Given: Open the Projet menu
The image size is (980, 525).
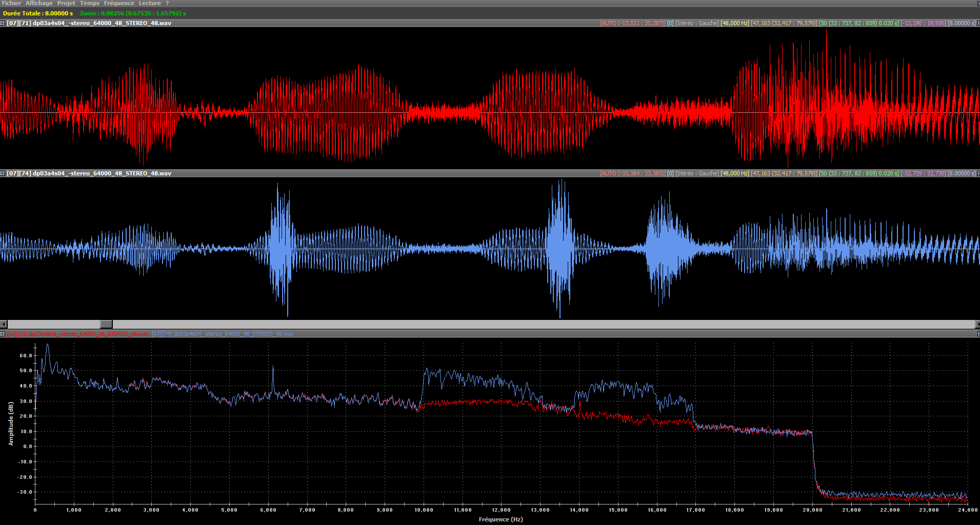Looking at the screenshot, I should coord(66,3).
